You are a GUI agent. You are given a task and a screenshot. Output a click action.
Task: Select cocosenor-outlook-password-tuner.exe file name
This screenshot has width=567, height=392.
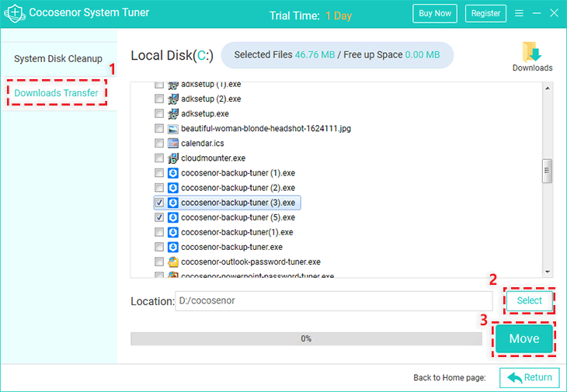pos(251,262)
